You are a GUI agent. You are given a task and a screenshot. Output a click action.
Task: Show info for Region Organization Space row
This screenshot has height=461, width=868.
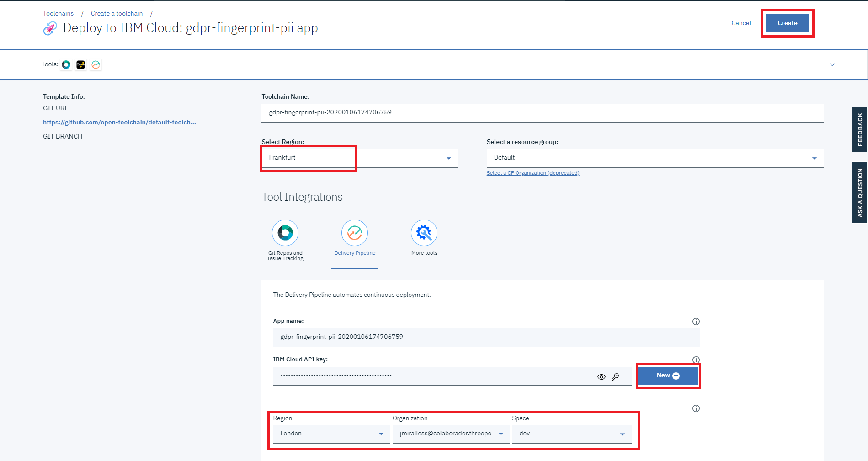click(x=696, y=408)
